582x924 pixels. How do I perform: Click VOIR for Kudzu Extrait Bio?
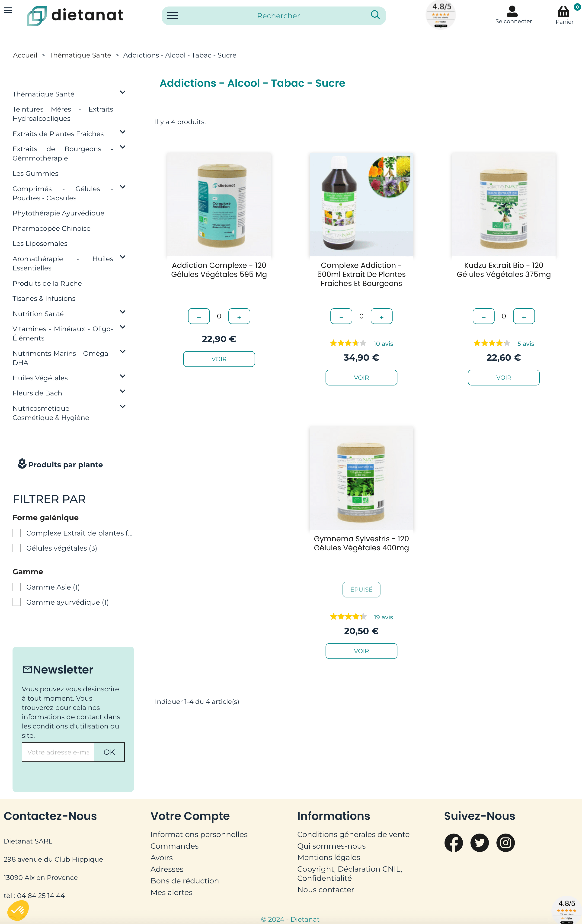[x=503, y=378]
